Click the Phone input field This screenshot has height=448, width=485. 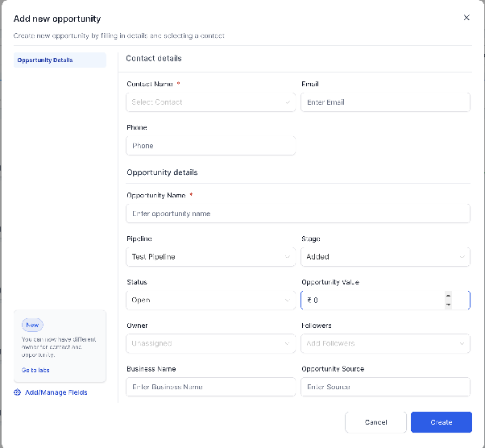click(x=210, y=146)
